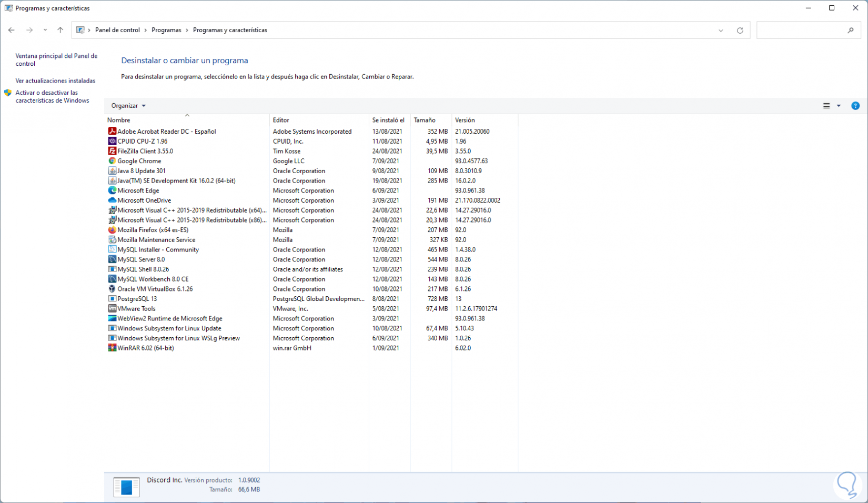
Task: Select the Oracle VM VirtualBox 6.1.26 name
Action: pyautogui.click(x=155, y=289)
